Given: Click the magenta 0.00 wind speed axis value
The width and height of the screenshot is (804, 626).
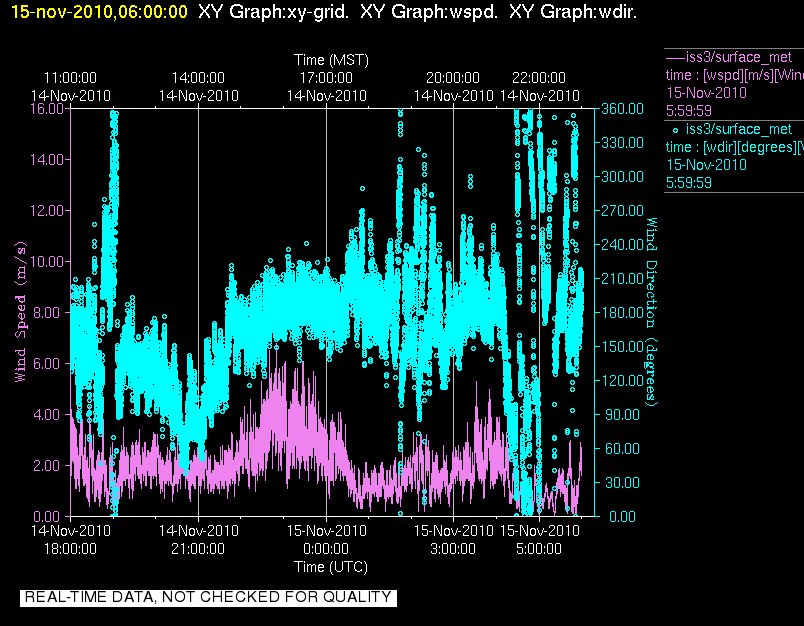Looking at the screenshot, I should [x=47, y=516].
